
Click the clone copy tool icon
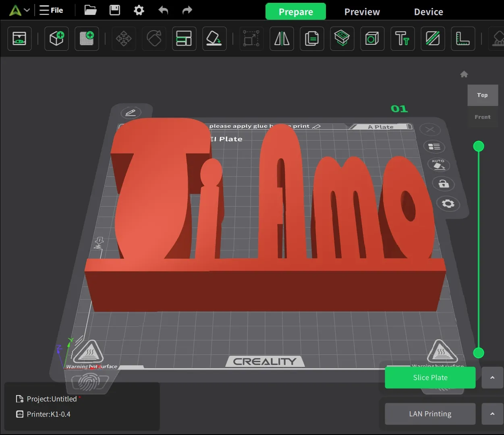pos(312,39)
